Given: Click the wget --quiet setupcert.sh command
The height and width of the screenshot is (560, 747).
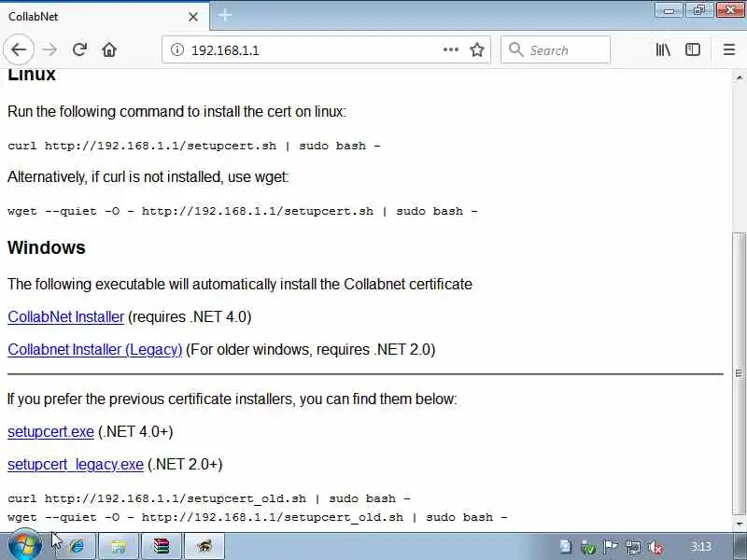Looking at the screenshot, I should (x=243, y=211).
